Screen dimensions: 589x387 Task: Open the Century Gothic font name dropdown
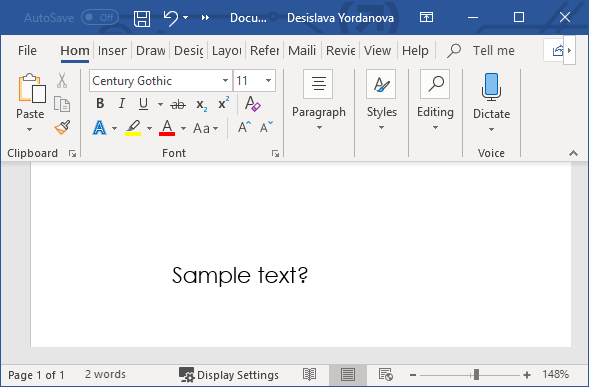[x=225, y=80]
